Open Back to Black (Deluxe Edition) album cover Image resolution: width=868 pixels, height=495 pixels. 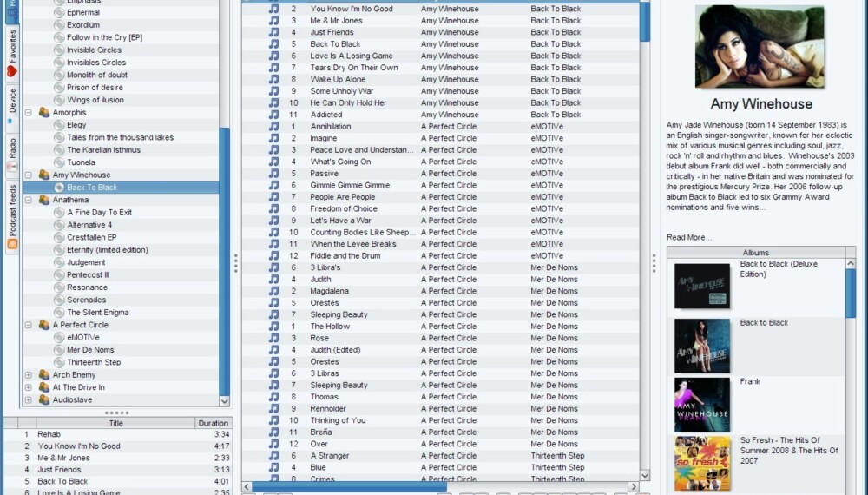pyautogui.click(x=702, y=286)
